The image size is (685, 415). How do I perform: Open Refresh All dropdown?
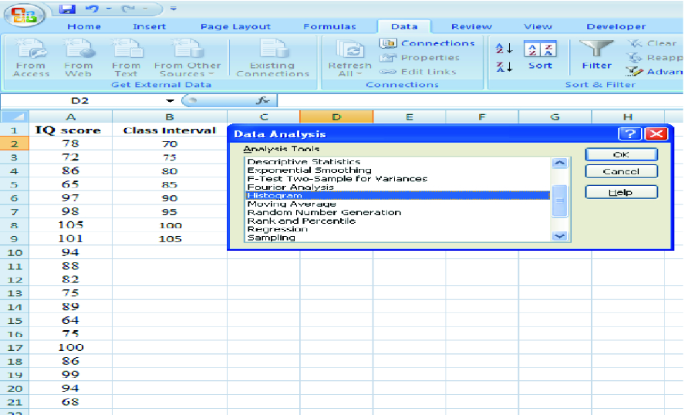(349, 58)
